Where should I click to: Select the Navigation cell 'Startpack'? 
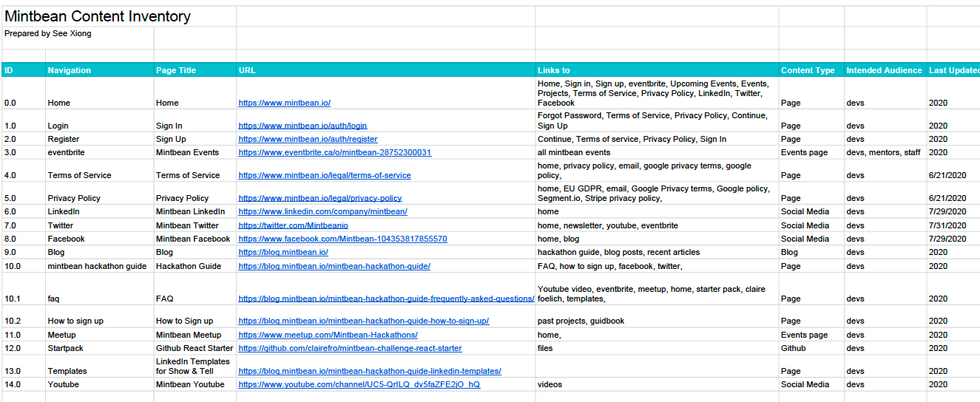tap(100, 348)
